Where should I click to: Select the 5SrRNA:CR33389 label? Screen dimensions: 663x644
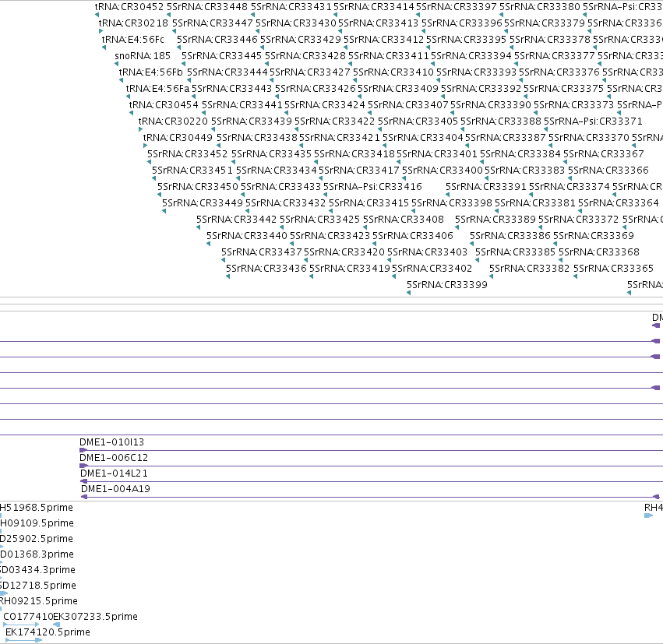point(495,220)
